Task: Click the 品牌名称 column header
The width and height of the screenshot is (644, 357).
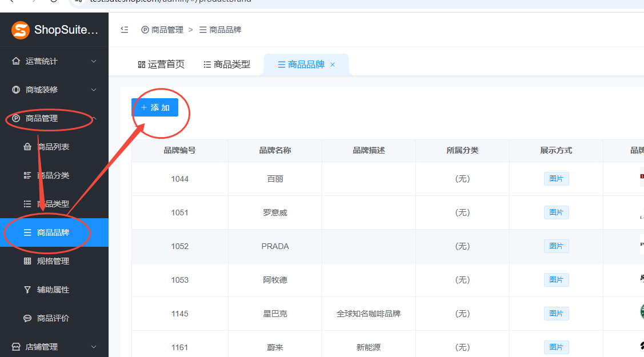Action: point(275,151)
